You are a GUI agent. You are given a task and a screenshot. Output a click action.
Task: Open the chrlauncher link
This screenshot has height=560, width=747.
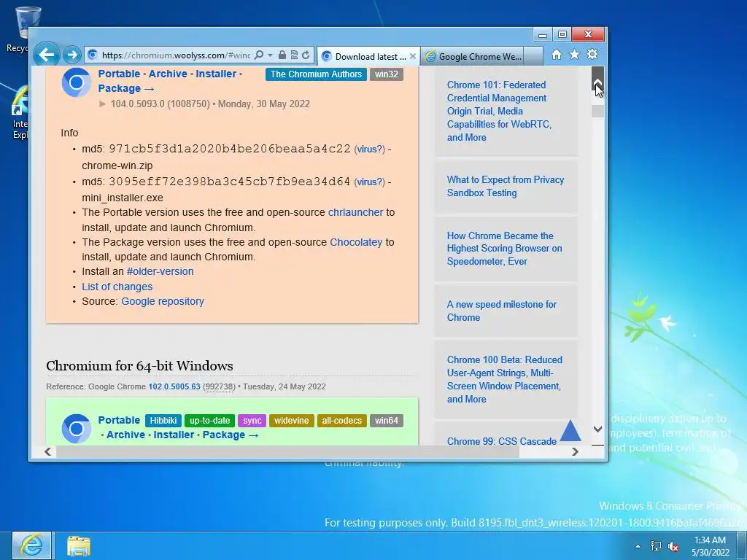coord(355,212)
